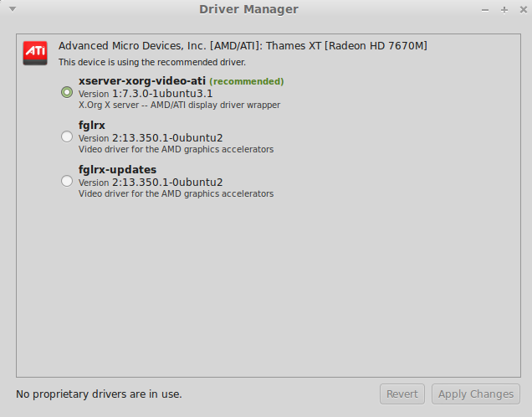
Task: Maximize the Driver Manager window
Action: click(504, 10)
